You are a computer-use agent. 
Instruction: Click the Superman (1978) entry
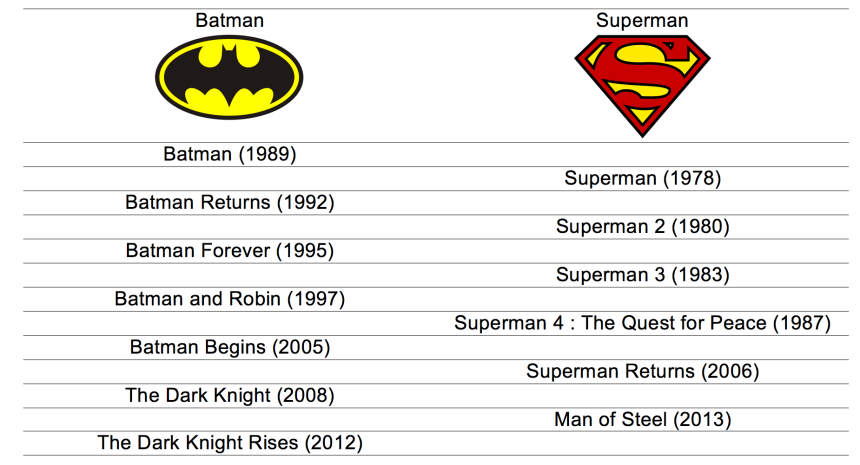click(x=642, y=178)
